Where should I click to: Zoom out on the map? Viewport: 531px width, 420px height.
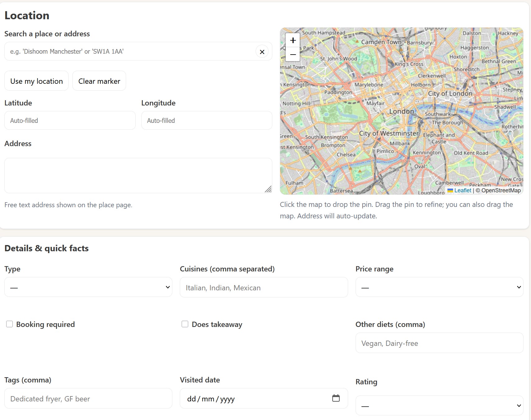(293, 55)
